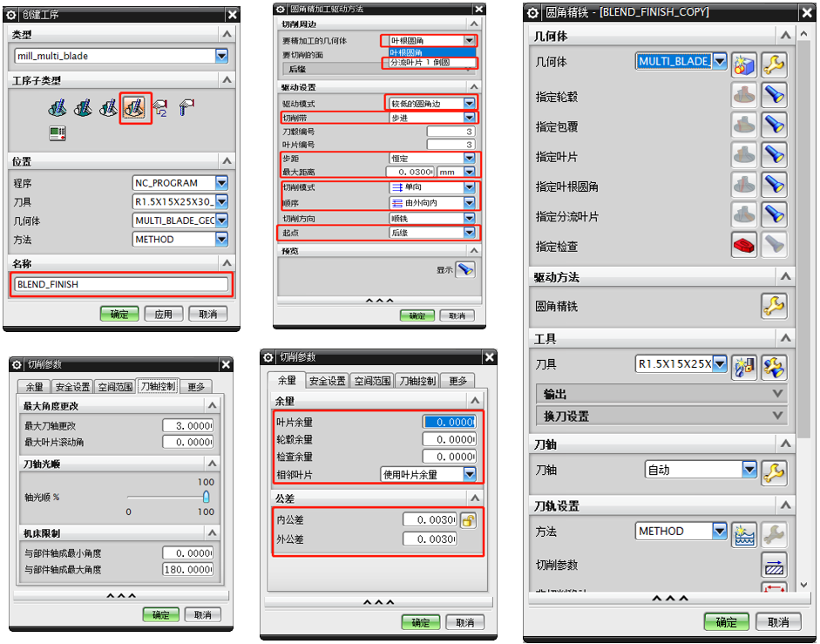The width and height of the screenshot is (820, 644).
Task: Click the 显示 preview flashlight icon
Action: click(465, 270)
